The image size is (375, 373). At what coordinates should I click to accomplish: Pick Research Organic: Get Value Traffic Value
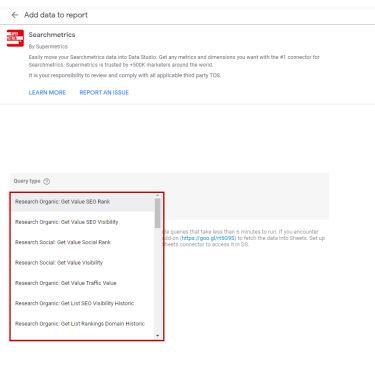click(83, 283)
